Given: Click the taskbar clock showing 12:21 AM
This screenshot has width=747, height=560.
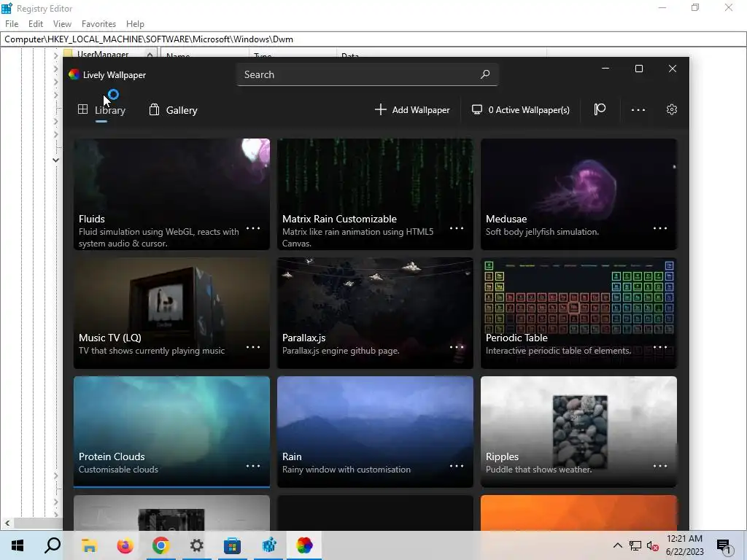Looking at the screenshot, I should pos(684,545).
